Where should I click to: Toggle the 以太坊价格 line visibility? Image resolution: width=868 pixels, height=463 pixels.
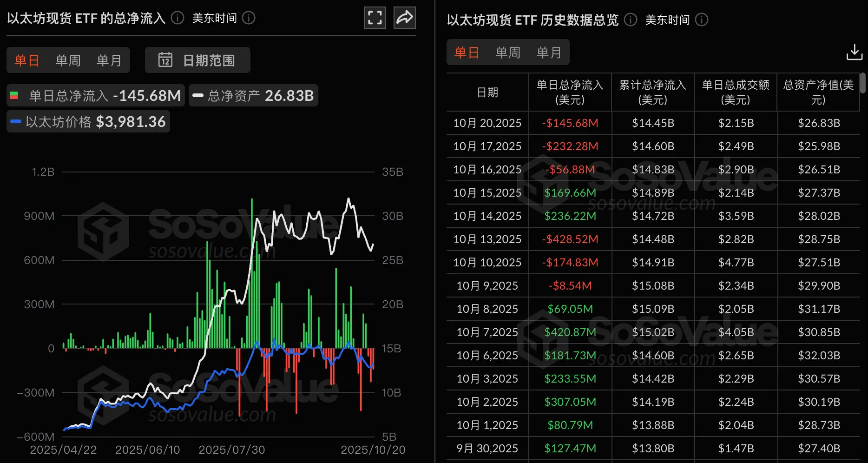pos(88,121)
